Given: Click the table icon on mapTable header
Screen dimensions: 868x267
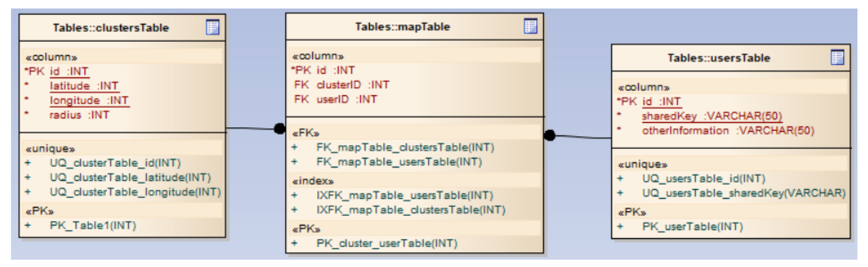Looking at the screenshot, I should point(530,26).
